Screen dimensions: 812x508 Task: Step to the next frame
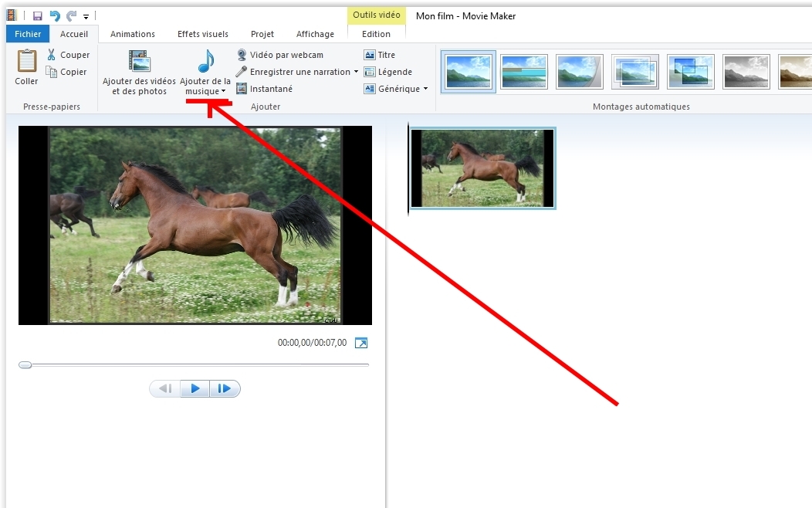225,388
